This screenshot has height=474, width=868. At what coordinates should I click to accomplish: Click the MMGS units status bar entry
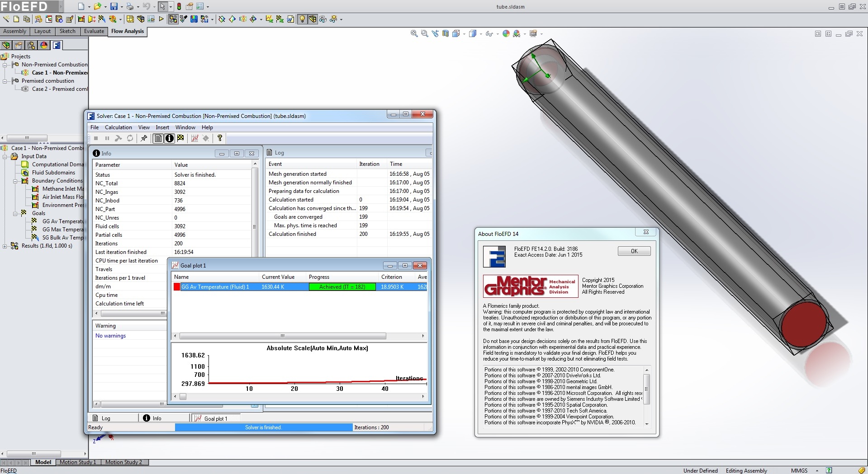tap(799, 470)
